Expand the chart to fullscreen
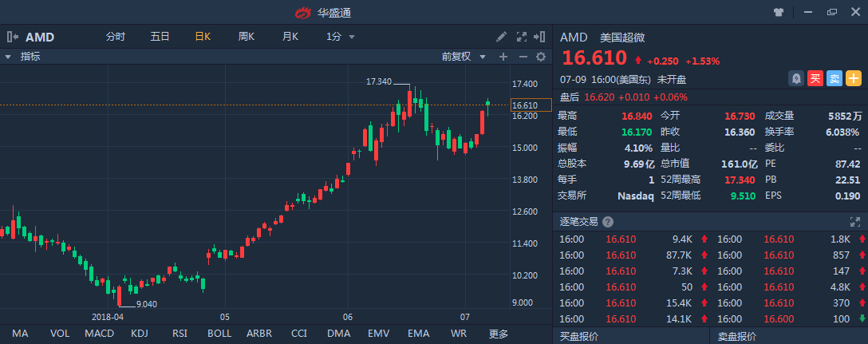 (522, 37)
